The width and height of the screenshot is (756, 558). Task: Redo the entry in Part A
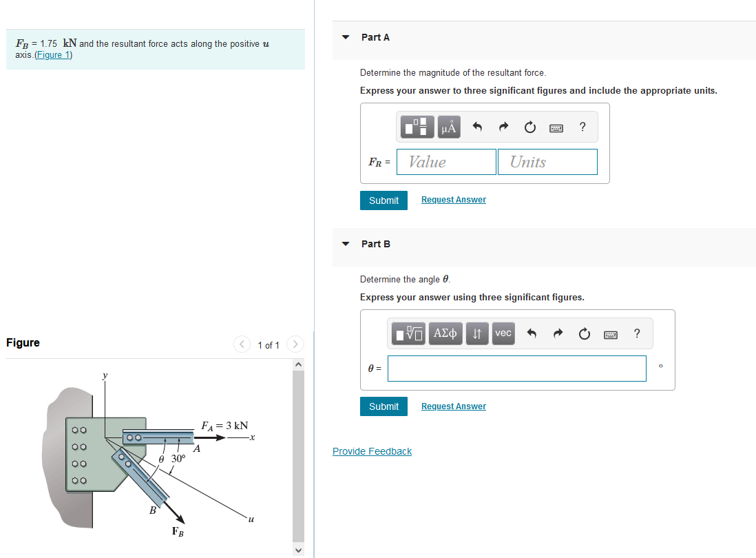tap(503, 127)
